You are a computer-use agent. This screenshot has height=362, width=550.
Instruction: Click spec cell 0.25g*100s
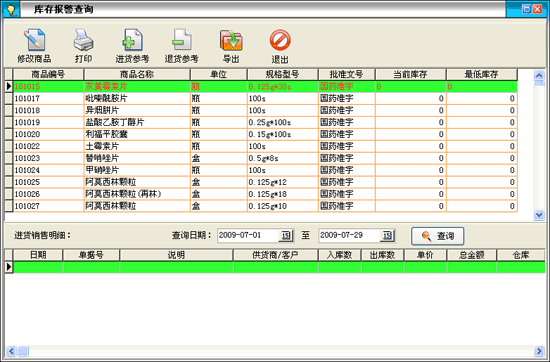[x=282, y=122]
